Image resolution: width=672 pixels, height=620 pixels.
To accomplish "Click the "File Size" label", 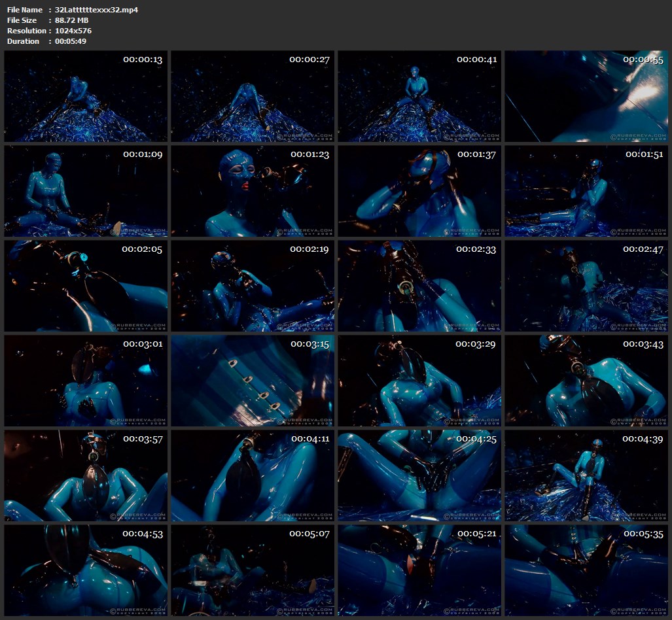I will [22, 20].
